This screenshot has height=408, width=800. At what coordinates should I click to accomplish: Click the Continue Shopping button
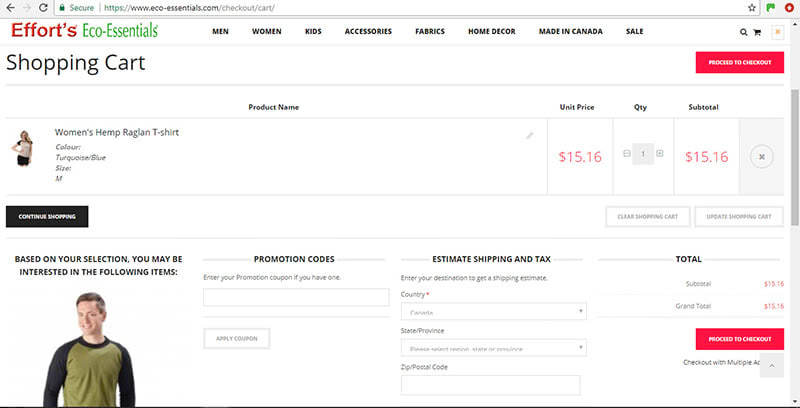[x=47, y=216]
